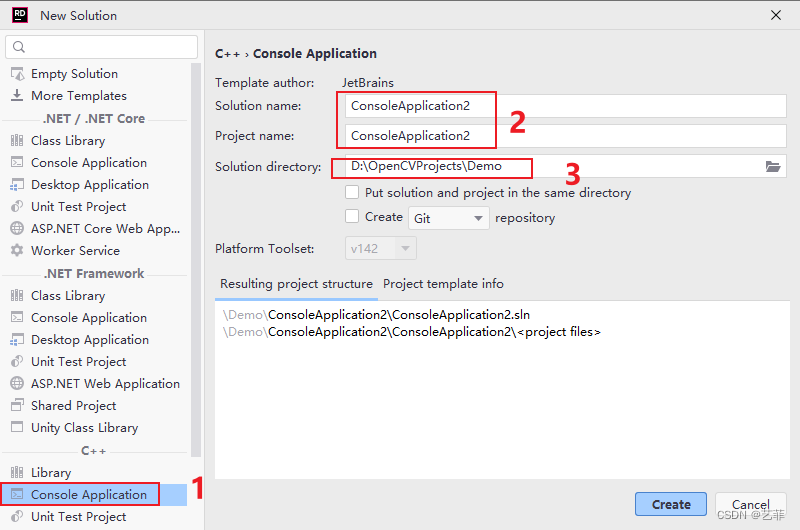Enable Put solution and project in same directory
This screenshot has width=800, height=530.
[352, 192]
